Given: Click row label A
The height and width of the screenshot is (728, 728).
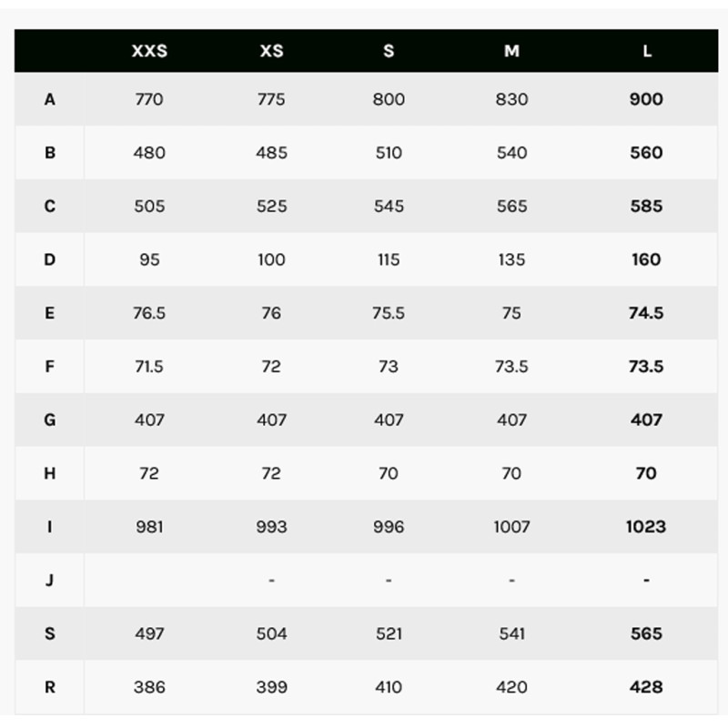Looking at the screenshot, I should pyautogui.click(x=50, y=99).
